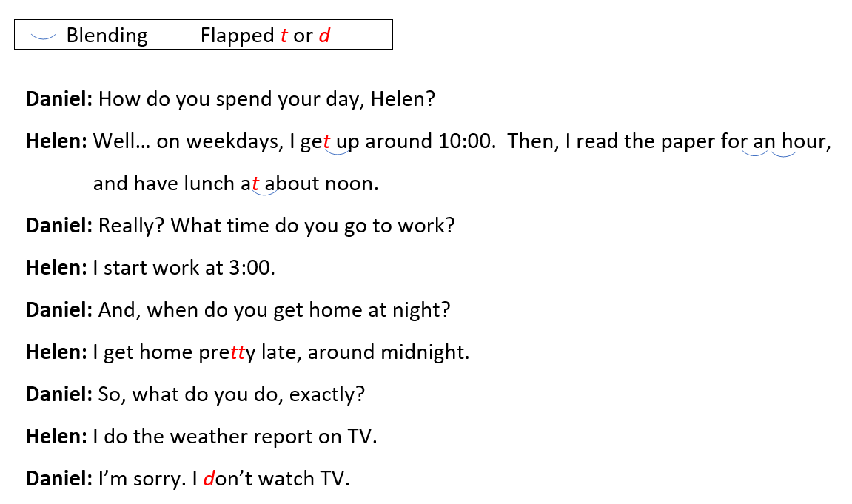This screenshot has height=504, width=852.
Task: Click the red flapped t in legend
Action: point(284,36)
